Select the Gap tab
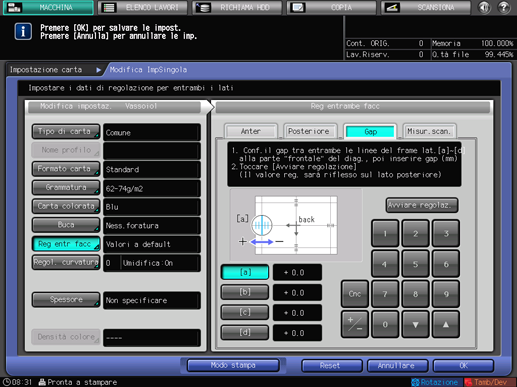 [x=370, y=131]
